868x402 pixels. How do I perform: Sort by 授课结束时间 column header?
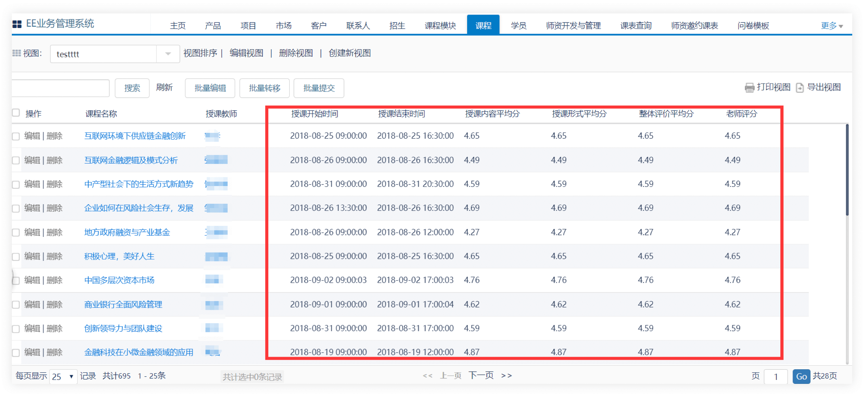(x=401, y=114)
